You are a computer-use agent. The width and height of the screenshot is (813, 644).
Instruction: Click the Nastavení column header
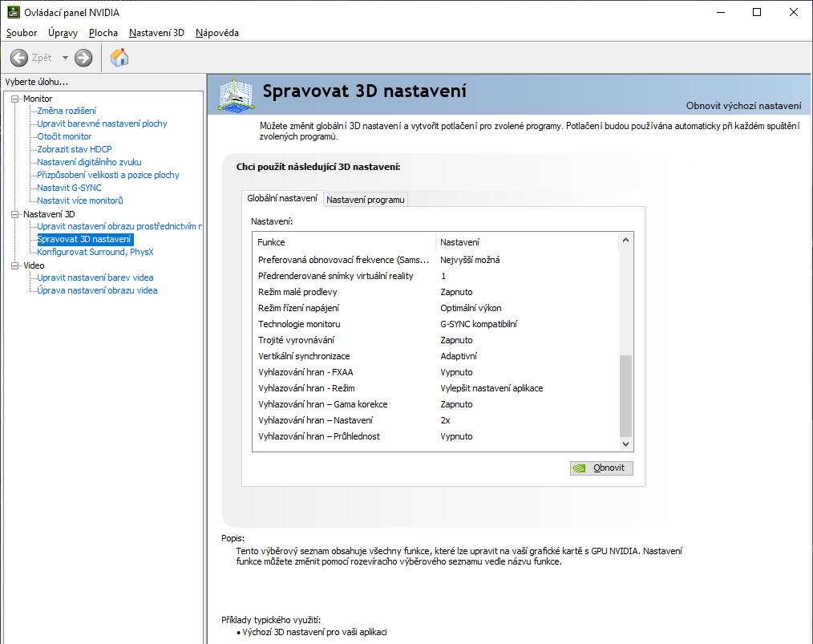click(x=528, y=242)
